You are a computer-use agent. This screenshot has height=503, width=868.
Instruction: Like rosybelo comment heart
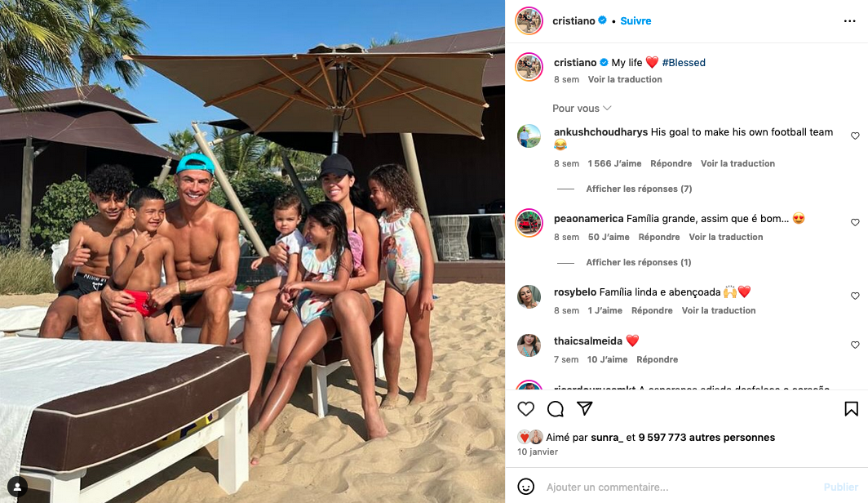(855, 296)
